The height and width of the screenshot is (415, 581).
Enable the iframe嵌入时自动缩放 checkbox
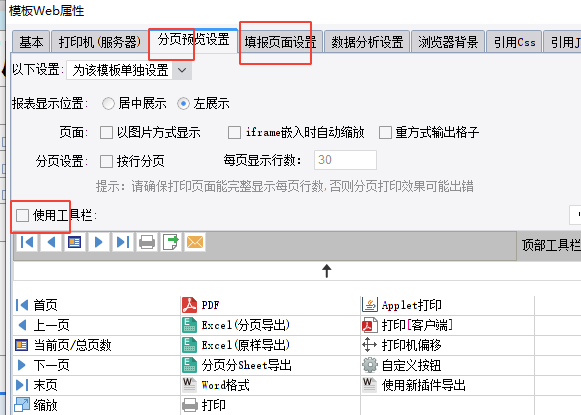tap(234, 133)
